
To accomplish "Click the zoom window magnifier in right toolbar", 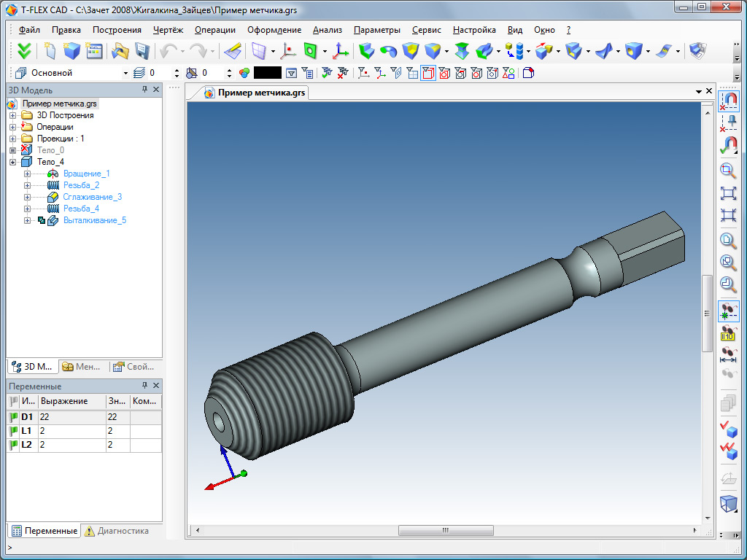I will point(728,170).
